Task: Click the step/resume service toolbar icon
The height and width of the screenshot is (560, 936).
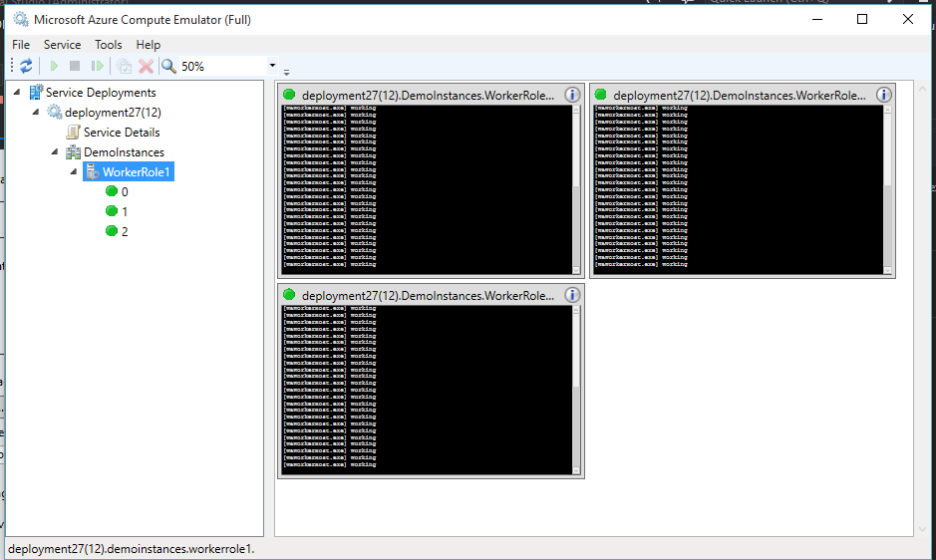Action: 98,66
